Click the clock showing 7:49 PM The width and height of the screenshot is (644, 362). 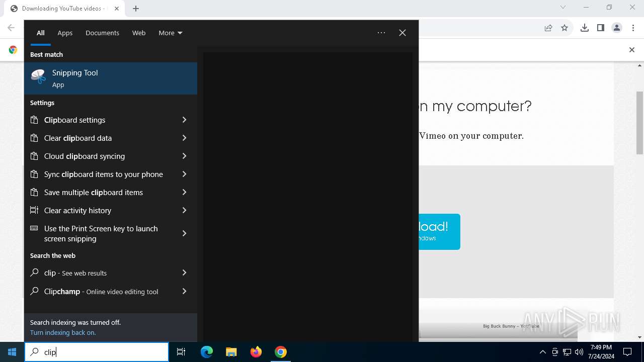(601, 352)
